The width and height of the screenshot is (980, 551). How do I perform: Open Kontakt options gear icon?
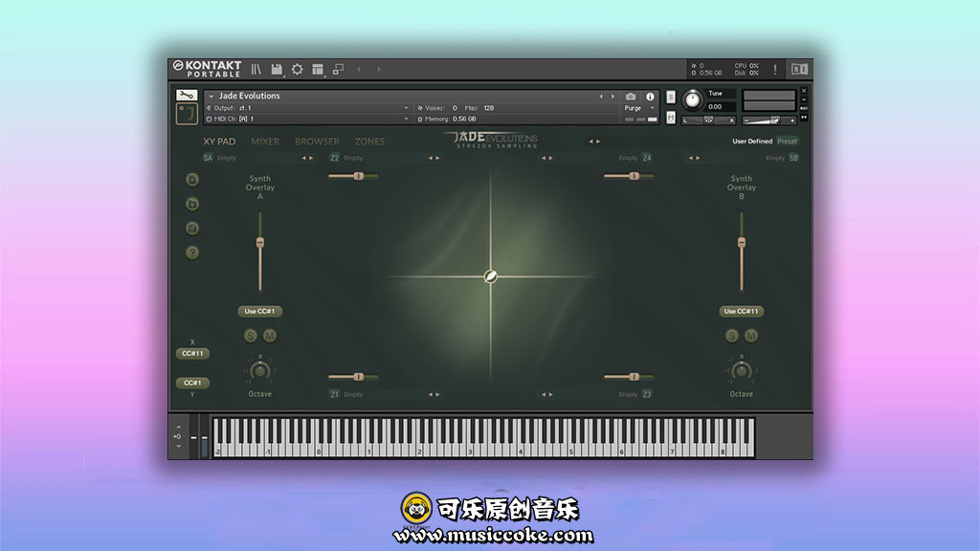(297, 69)
